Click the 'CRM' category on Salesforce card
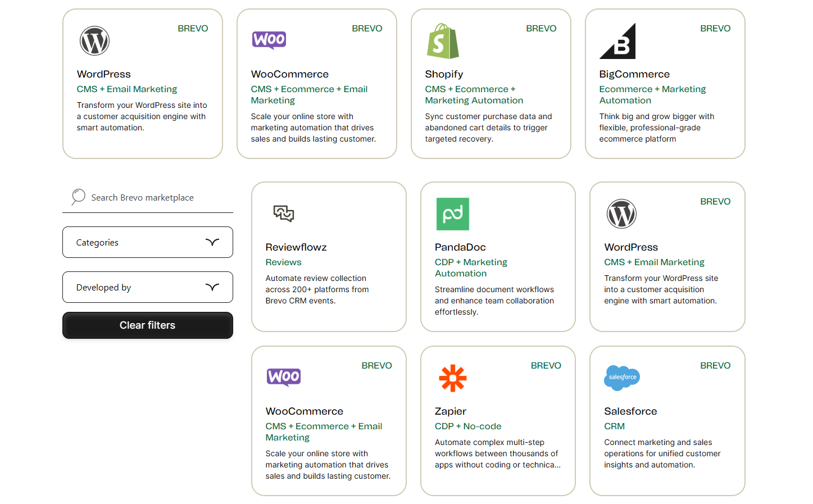This screenshot has height=504, width=813. [614, 426]
